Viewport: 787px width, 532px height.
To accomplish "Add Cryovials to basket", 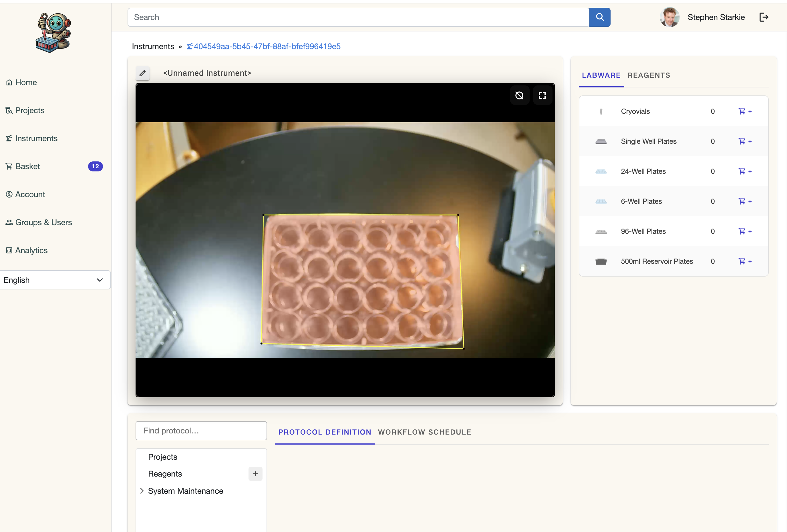I will (744, 111).
